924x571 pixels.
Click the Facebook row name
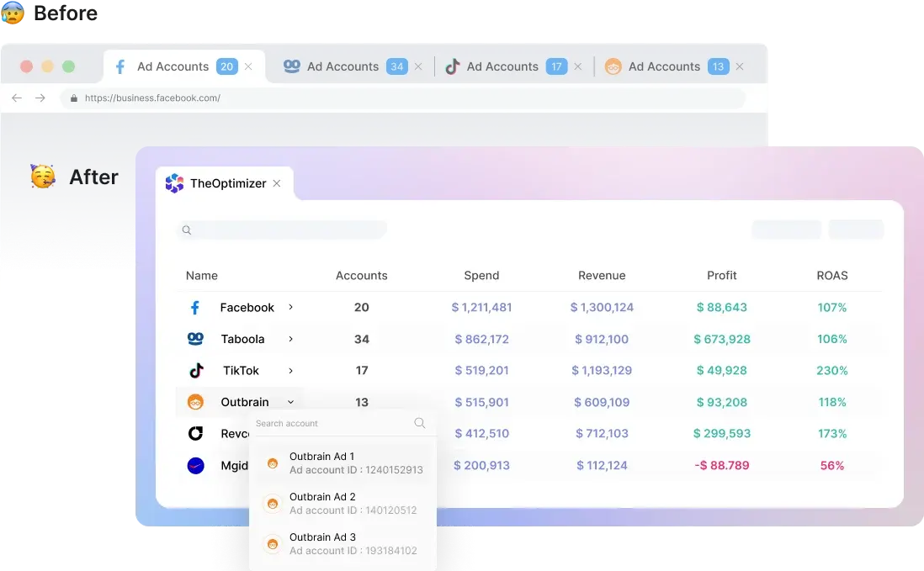coord(247,307)
